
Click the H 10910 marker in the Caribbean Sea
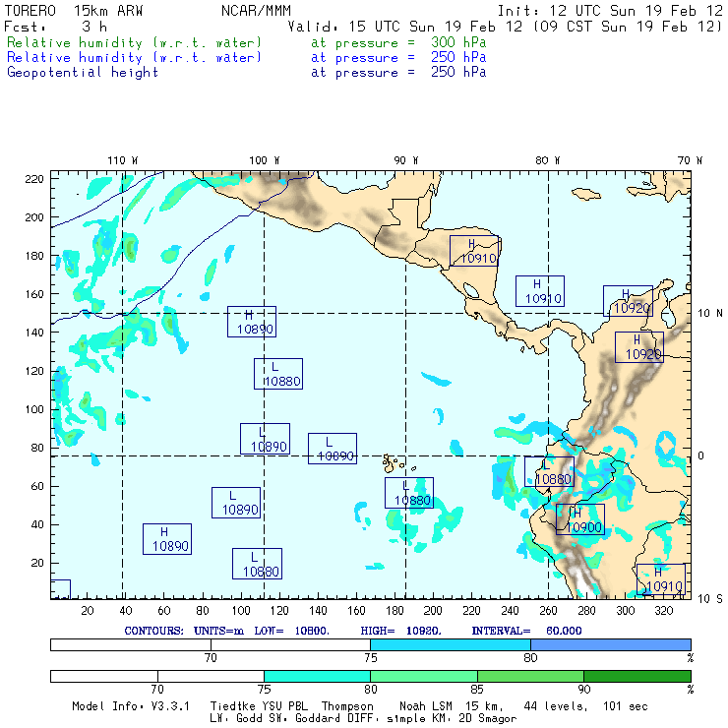(540, 291)
